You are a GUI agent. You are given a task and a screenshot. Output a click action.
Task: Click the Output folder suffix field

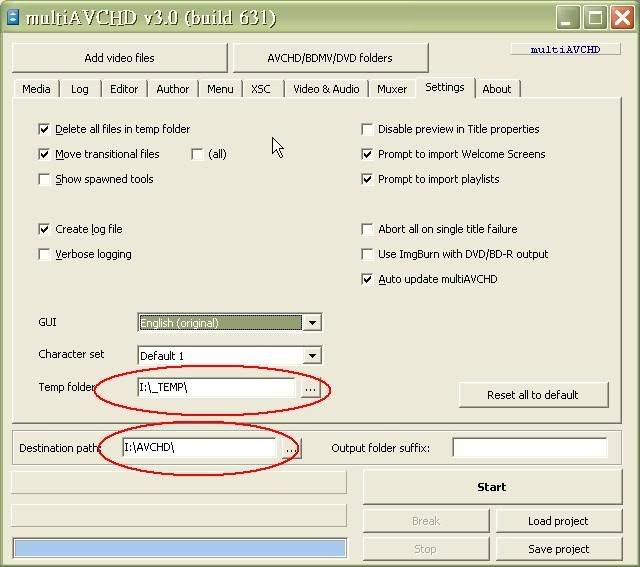point(530,448)
